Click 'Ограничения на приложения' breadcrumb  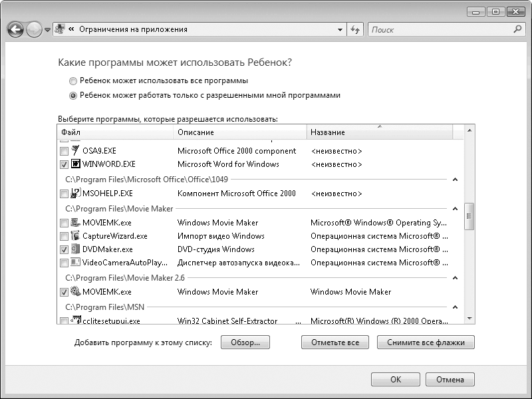[134, 29]
